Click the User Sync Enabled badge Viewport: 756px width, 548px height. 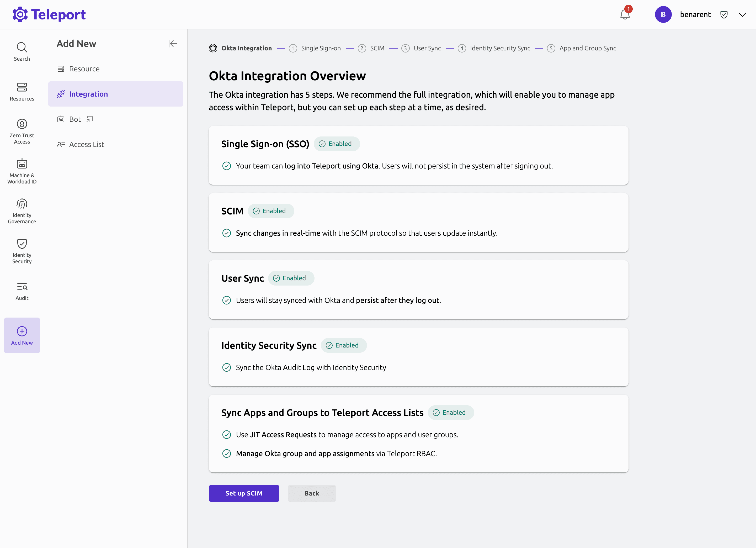coord(291,278)
